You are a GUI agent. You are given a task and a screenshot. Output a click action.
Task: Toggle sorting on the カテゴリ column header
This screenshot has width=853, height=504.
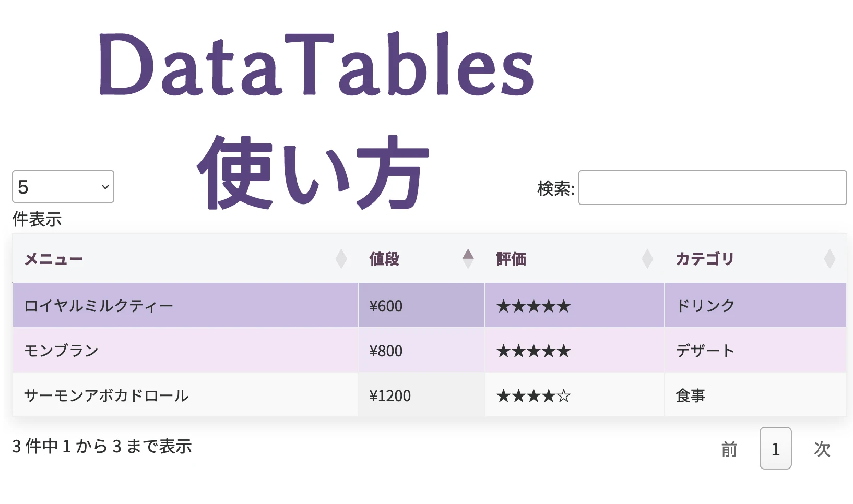point(704,258)
